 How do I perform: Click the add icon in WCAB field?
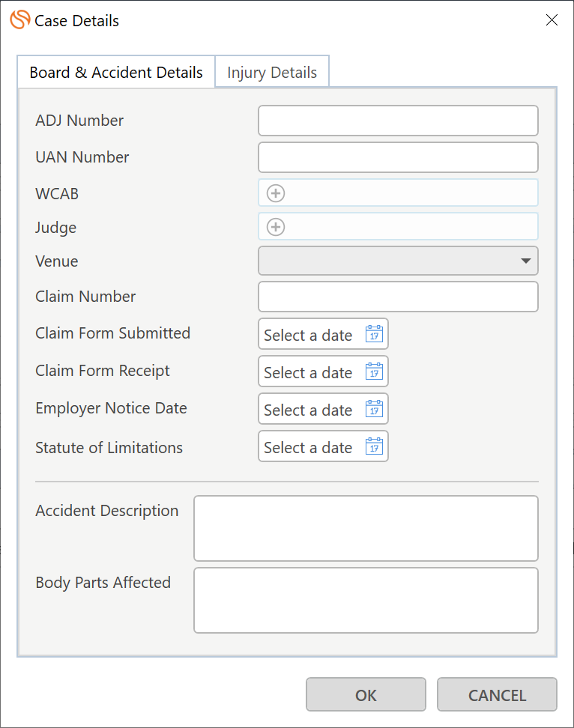click(x=276, y=193)
